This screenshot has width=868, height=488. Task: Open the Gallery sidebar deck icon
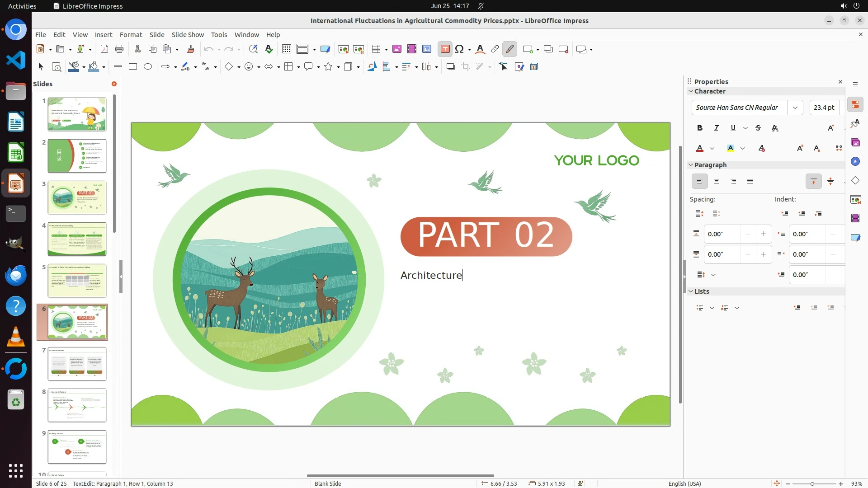pos(855,143)
